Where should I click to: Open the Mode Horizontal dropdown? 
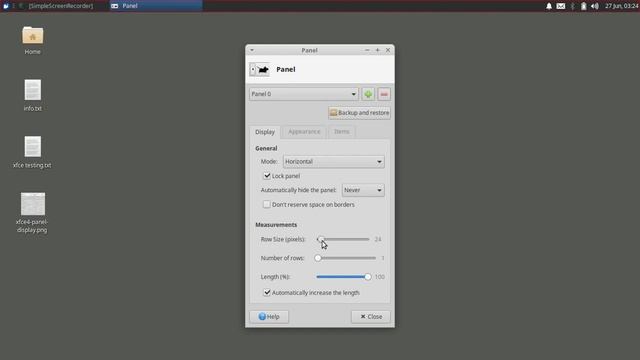[333, 162]
